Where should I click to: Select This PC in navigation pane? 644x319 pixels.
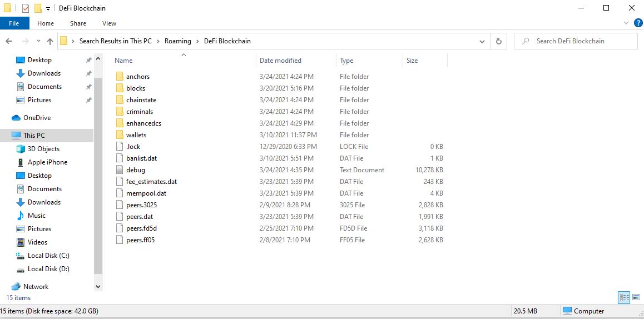click(46, 136)
